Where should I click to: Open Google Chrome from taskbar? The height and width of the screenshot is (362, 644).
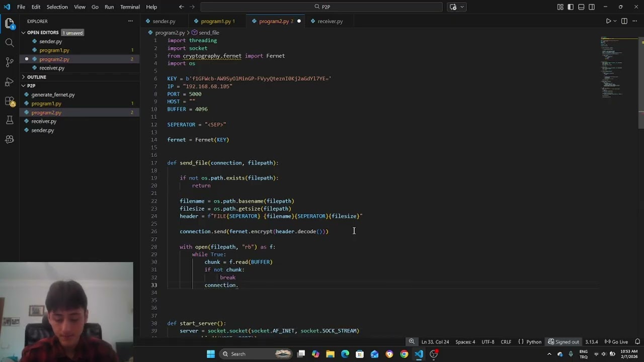pos(404,354)
